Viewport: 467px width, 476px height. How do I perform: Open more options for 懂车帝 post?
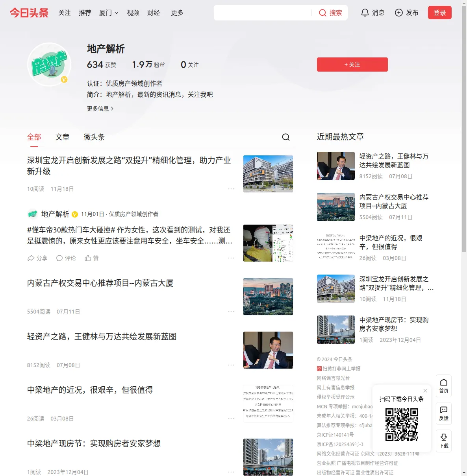pyautogui.click(x=231, y=258)
